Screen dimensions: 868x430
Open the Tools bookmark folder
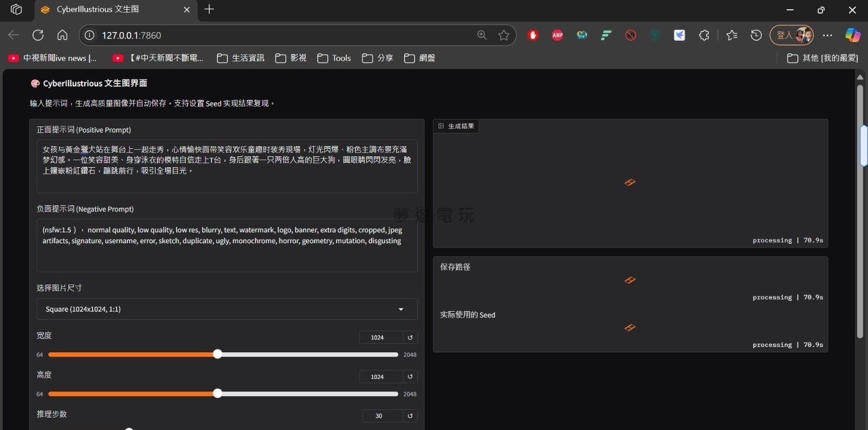(x=334, y=58)
